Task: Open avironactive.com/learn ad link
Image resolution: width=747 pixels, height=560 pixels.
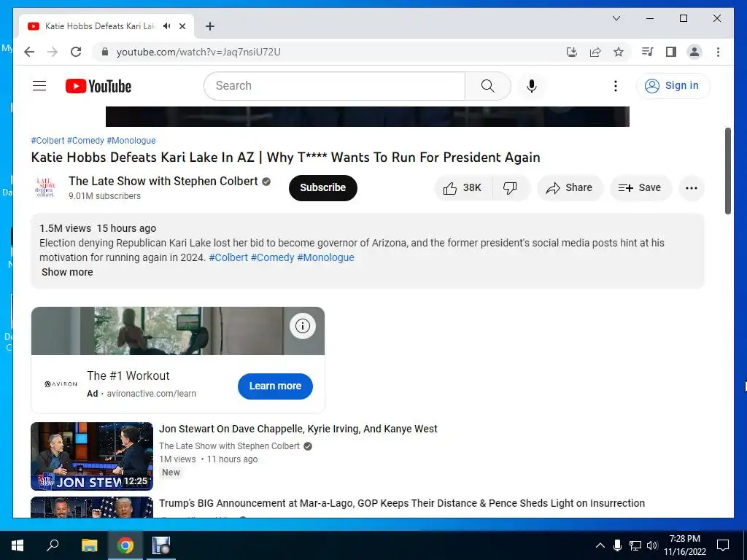Action: (x=152, y=393)
